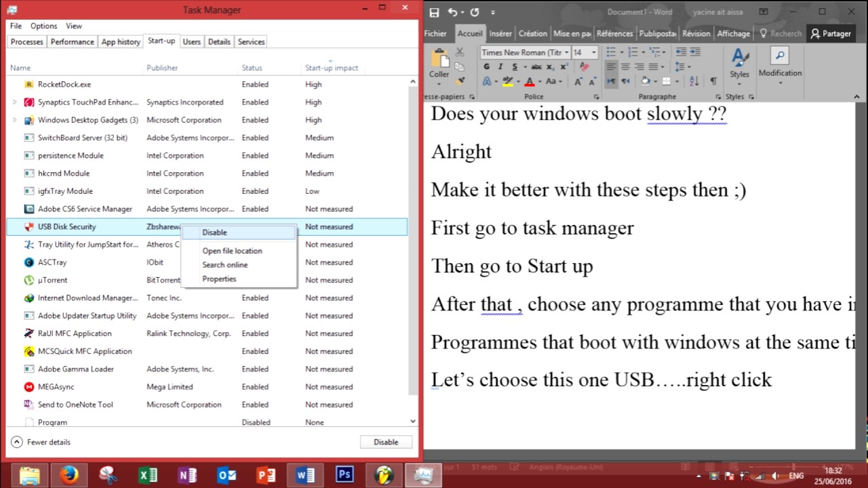
Task: Open Excel from the taskbar
Action: [x=147, y=475]
